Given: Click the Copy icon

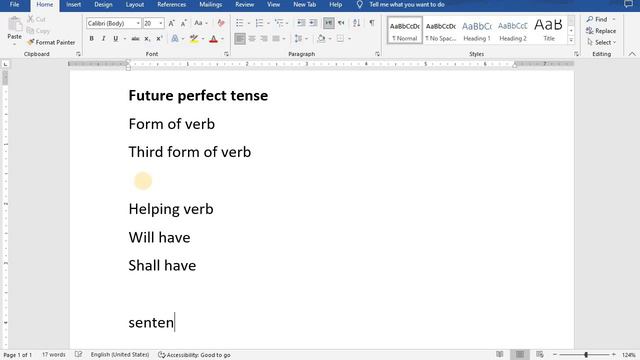Looking at the screenshot, I should (x=31, y=31).
